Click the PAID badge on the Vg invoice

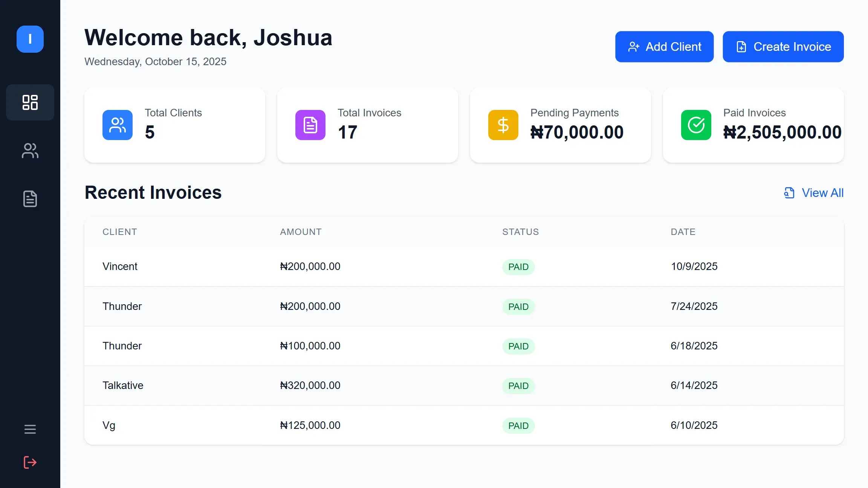[x=518, y=425]
